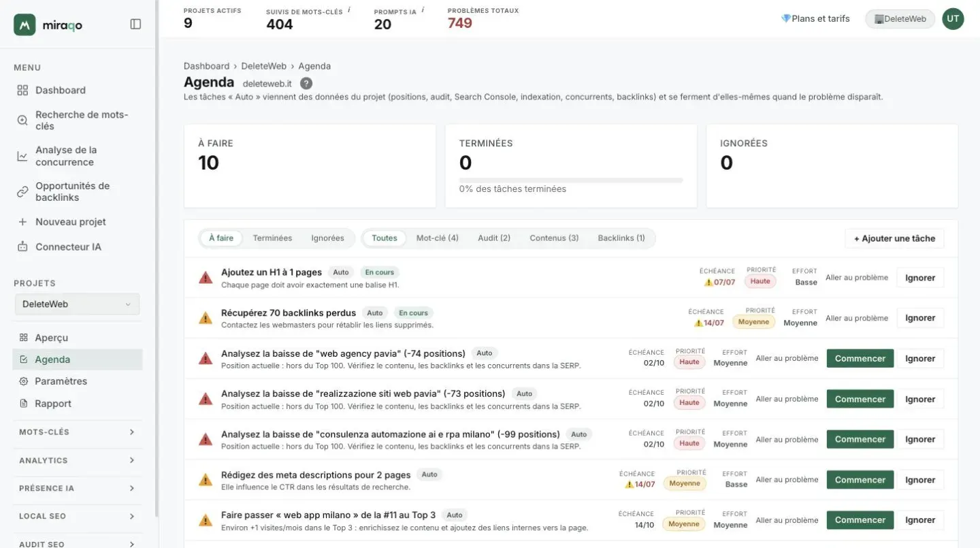This screenshot has width=980, height=548.
Task: Open the help question mark next to deleteweb.it
Action: (306, 83)
